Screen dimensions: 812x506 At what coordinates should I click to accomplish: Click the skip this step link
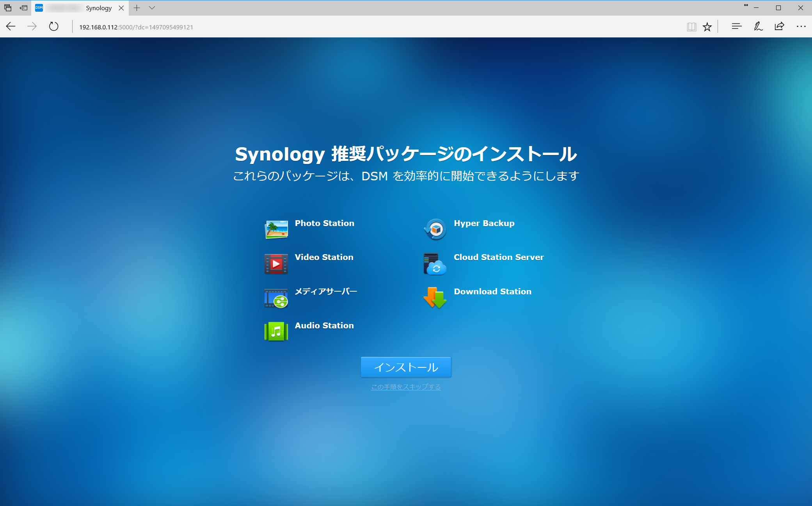[406, 387]
